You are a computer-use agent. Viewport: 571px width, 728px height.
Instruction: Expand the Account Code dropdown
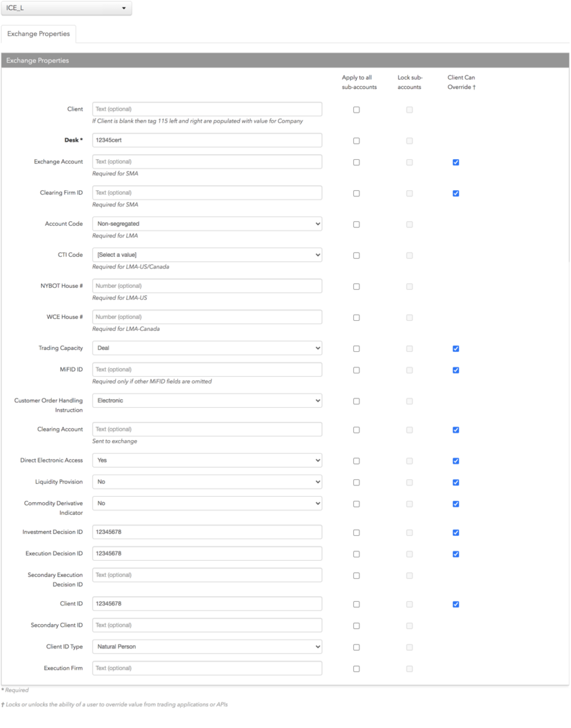point(207,224)
